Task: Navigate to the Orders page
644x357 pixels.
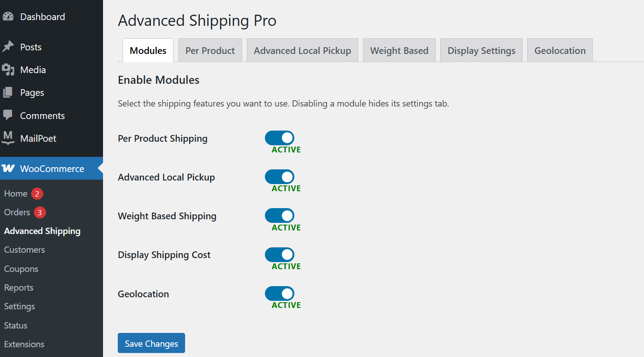Action: tap(17, 212)
